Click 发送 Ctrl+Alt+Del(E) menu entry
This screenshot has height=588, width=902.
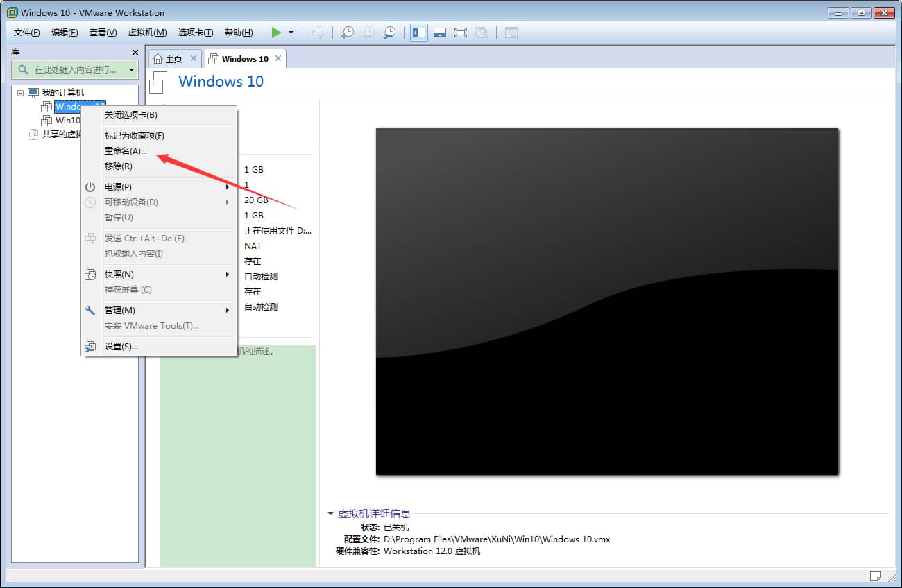160,239
